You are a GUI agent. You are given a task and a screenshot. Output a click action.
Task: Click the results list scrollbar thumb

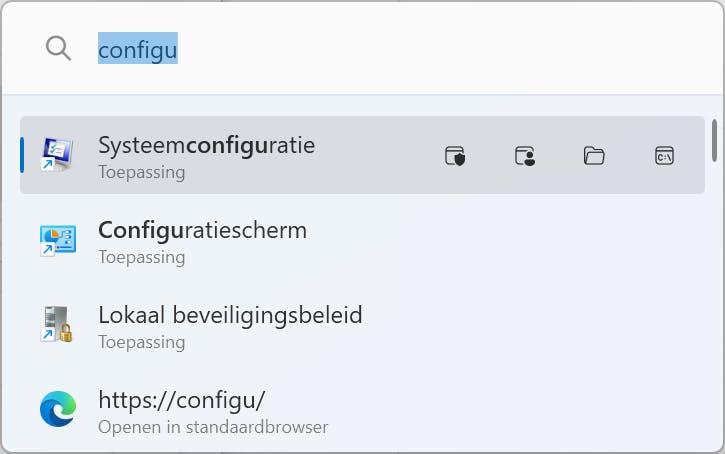(x=714, y=140)
